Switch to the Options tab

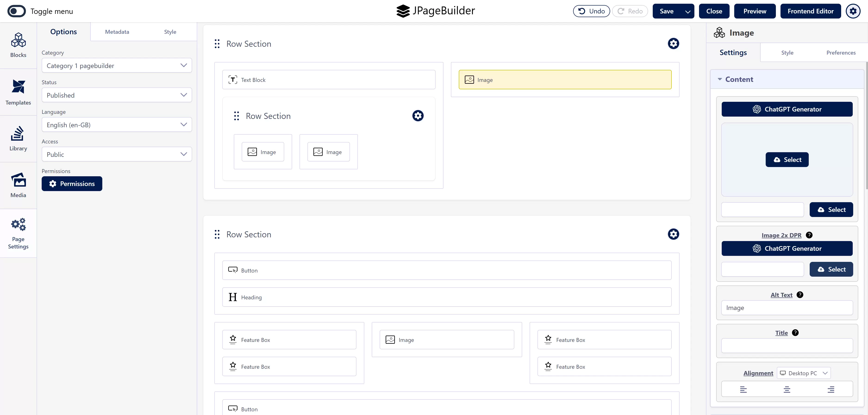click(63, 32)
